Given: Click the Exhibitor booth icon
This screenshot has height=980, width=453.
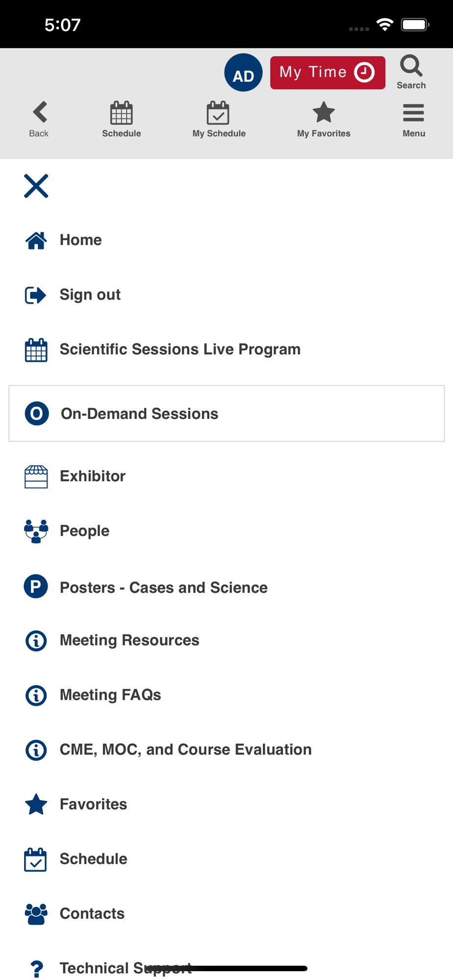Looking at the screenshot, I should (x=36, y=477).
